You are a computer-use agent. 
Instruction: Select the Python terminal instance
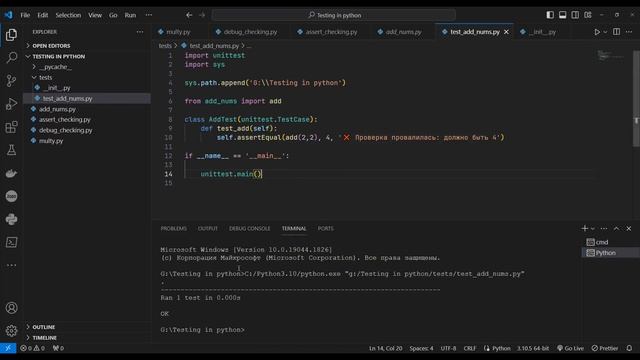(x=610, y=253)
